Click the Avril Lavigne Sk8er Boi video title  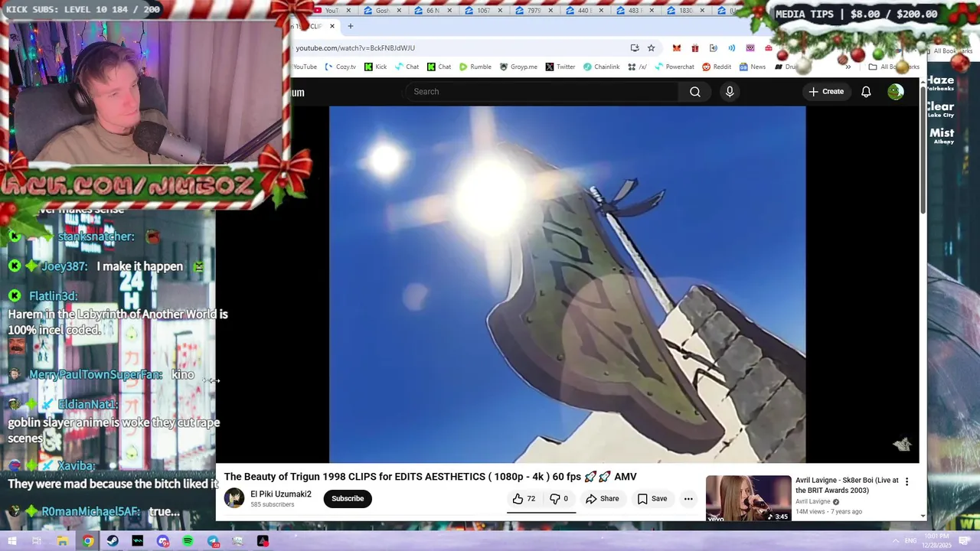[847, 485]
